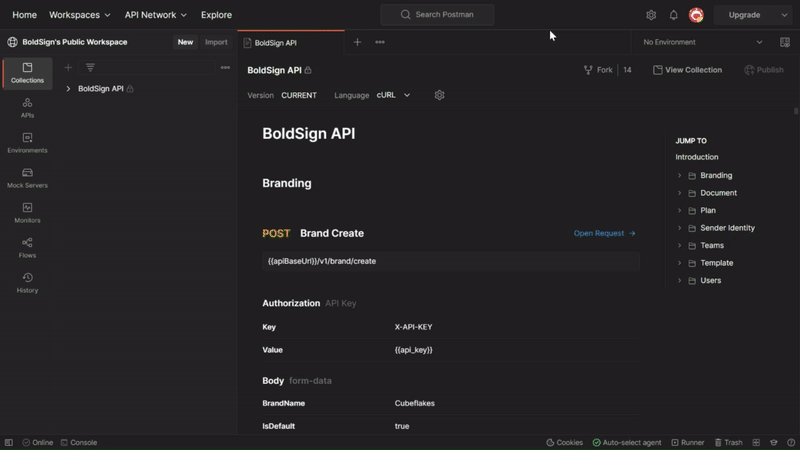Expand the Teams folder in Jump To
The width and height of the screenshot is (800, 450).
(x=679, y=245)
